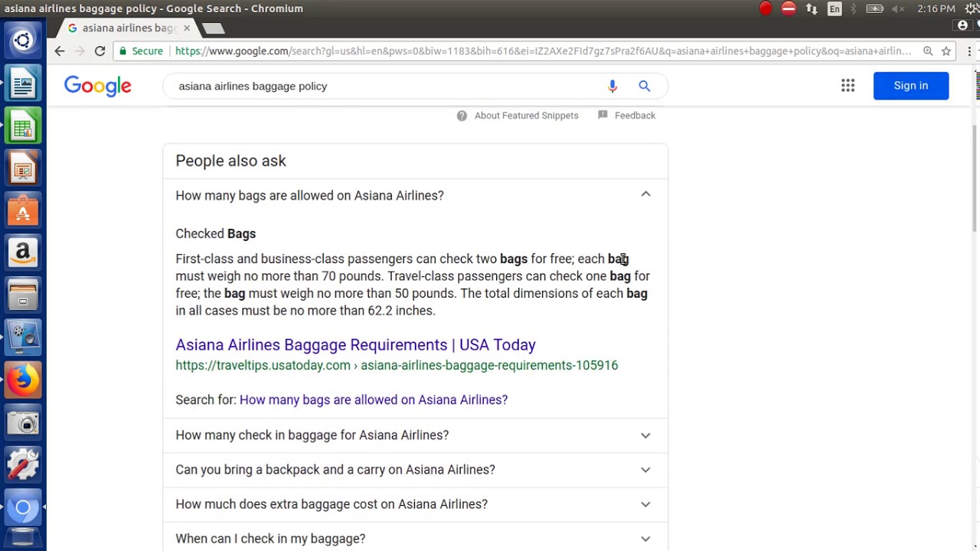This screenshot has width=980, height=551.
Task: Click the browser address bar URL
Action: (x=542, y=51)
